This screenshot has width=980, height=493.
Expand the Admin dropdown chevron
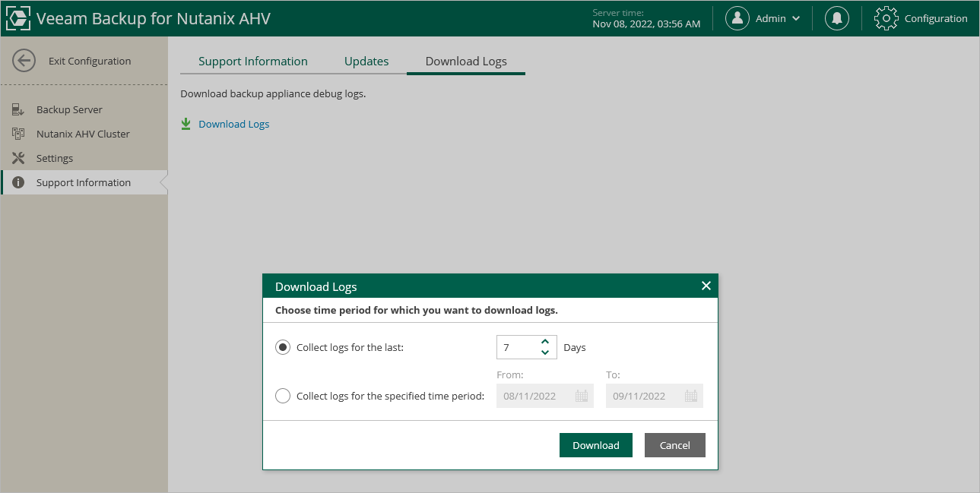796,18
